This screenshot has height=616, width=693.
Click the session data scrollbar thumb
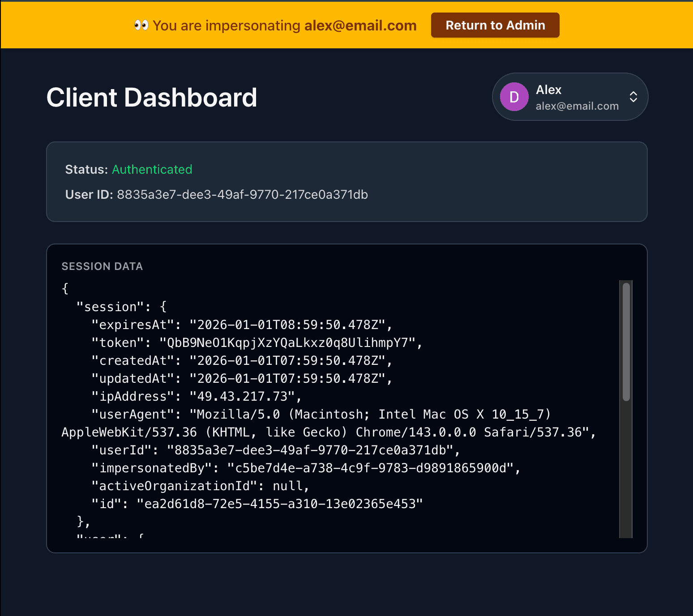click(x=626, y=341)
